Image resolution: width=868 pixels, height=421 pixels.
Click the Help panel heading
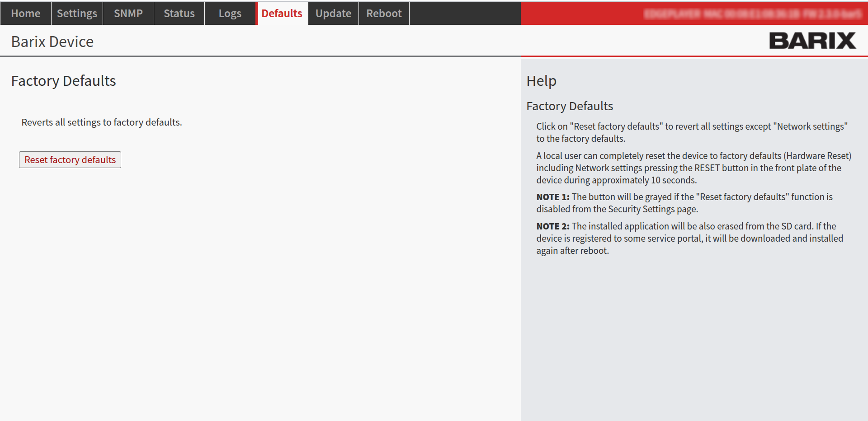541,81
